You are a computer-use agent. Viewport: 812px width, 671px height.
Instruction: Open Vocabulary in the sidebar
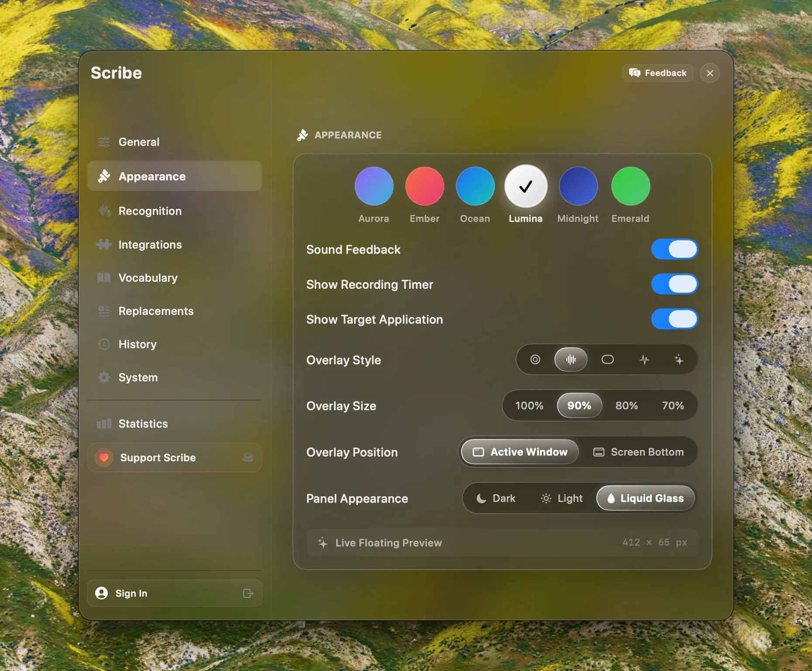click(x=175, y=278)
